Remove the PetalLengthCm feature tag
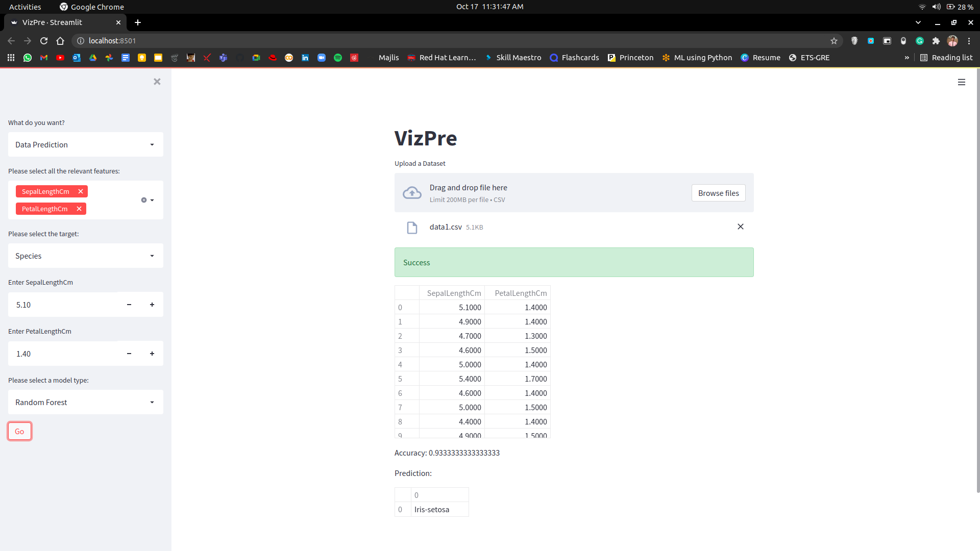The image size is (980, 551). (79, 209)
